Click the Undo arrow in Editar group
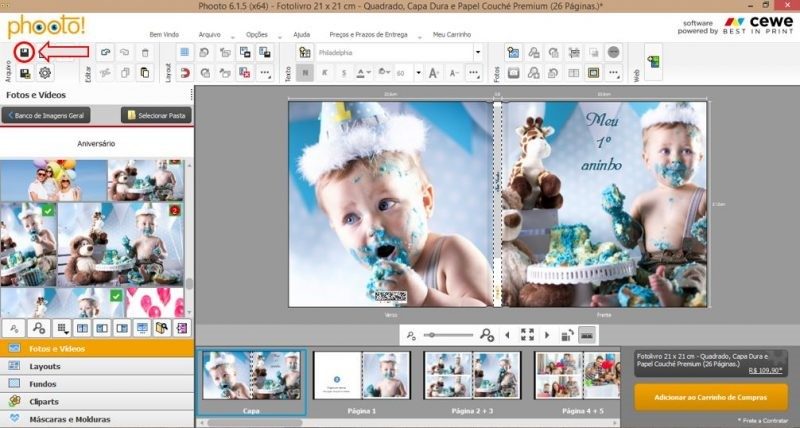Image resolution: width=800 pixels, height=428 pixels. [x=105, y=52]
